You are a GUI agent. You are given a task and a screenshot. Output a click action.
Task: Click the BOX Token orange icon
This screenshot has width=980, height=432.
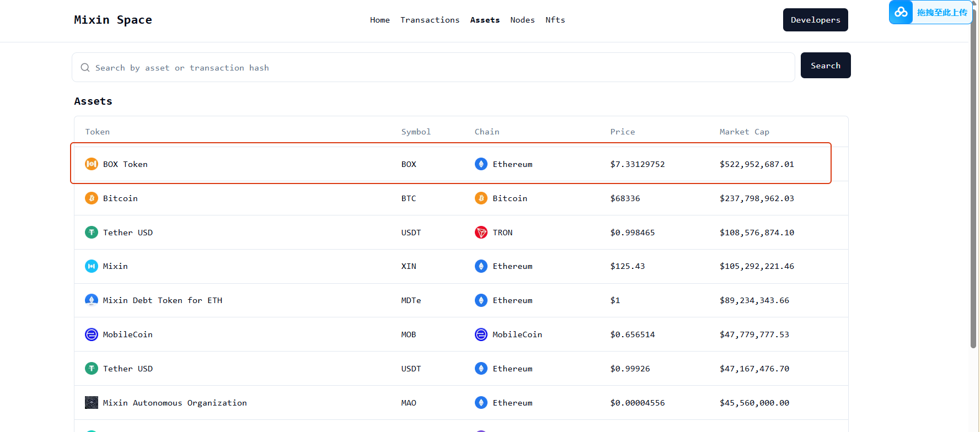92,164
